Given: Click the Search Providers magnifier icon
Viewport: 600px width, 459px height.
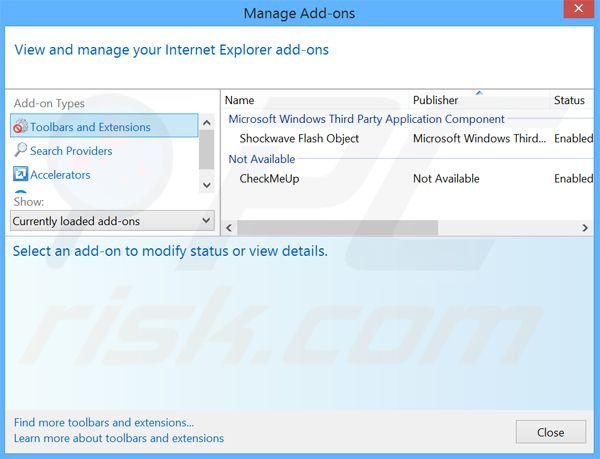Looking at the screenshot, I should [x=20, y=151].
